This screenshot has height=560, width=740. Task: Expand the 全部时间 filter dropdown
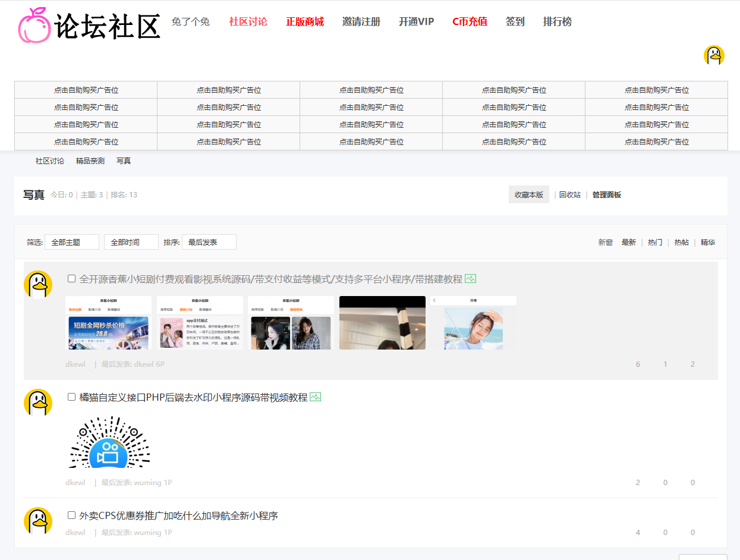tap(131, 242)
